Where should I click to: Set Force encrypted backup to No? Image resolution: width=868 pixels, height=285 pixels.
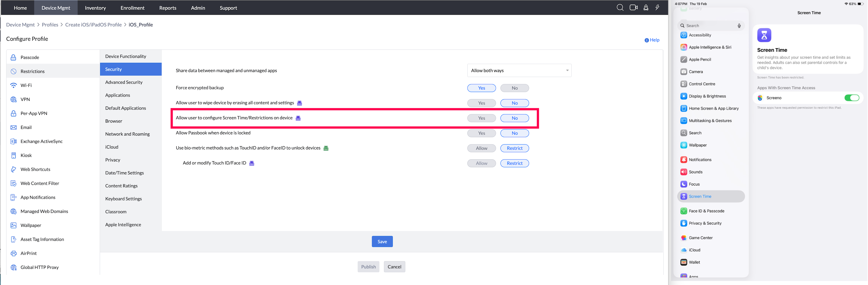(515, 88)
